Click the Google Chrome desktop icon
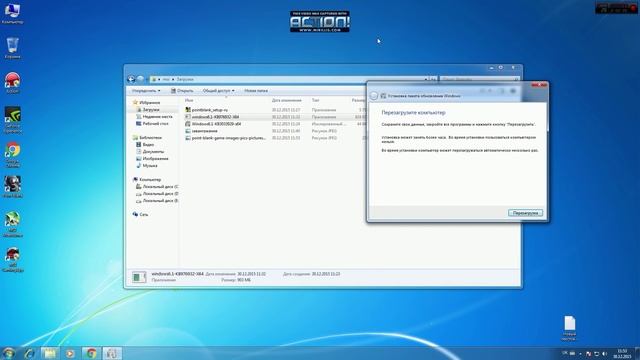 pyautogui.click(x=12, y=155)
